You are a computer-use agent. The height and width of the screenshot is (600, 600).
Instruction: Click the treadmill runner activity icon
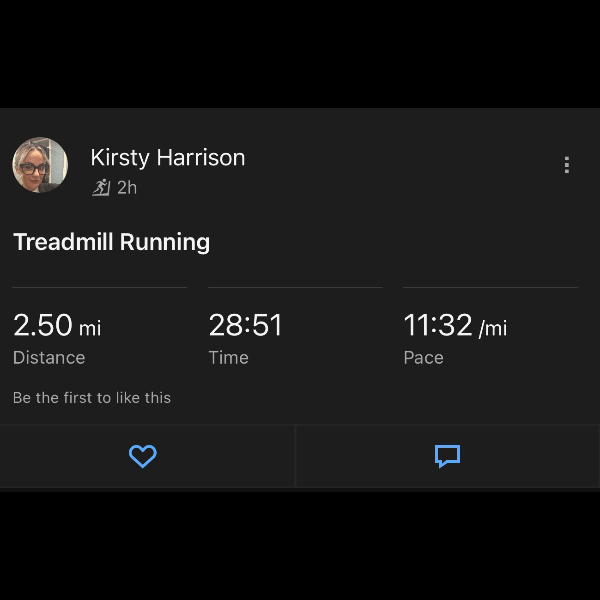pos(101,187)
